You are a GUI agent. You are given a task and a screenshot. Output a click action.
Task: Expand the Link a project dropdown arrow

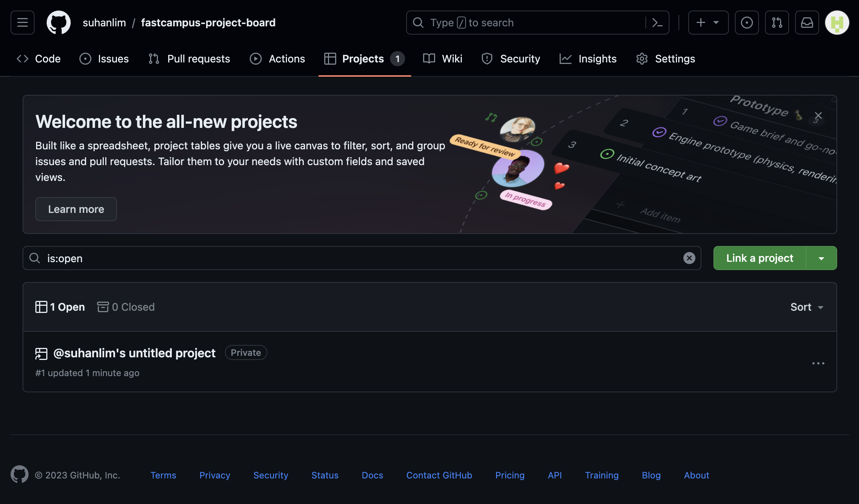tap(821, 258)
